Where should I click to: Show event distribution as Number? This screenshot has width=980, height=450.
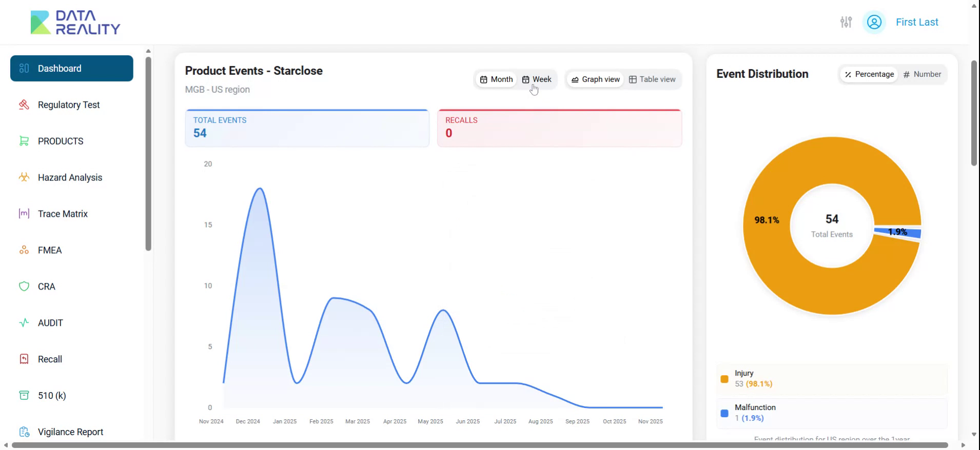[922, 74]
